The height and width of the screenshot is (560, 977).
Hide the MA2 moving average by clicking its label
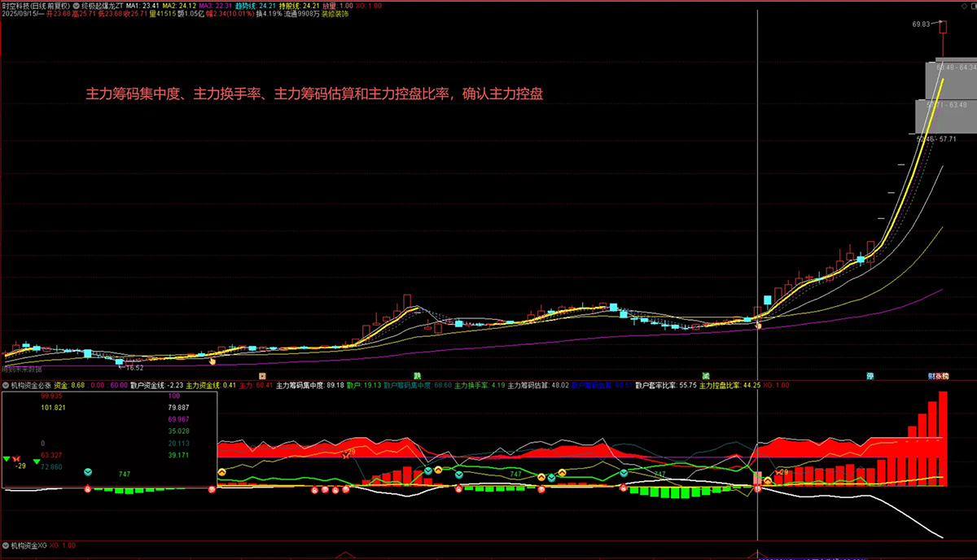(169, 6)
